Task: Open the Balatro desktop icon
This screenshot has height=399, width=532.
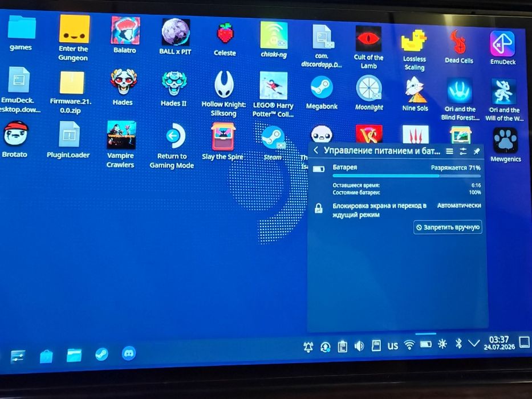Action: [x=125, y=31]
